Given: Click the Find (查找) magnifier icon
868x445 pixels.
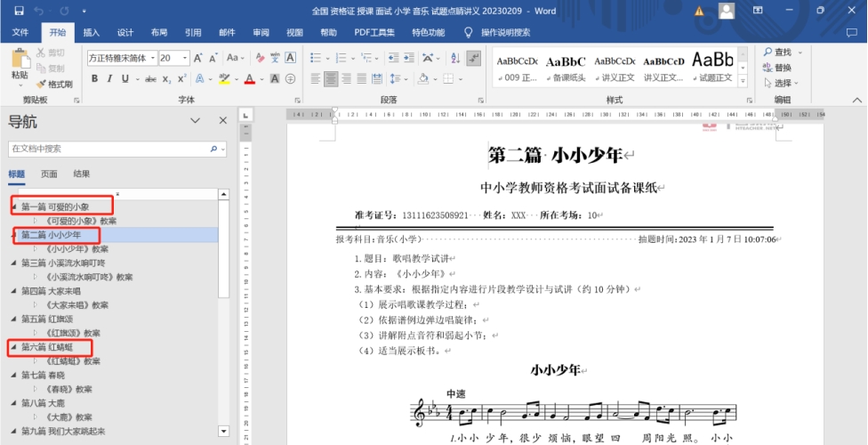Looking at the screenshot, I should (768, 53).
